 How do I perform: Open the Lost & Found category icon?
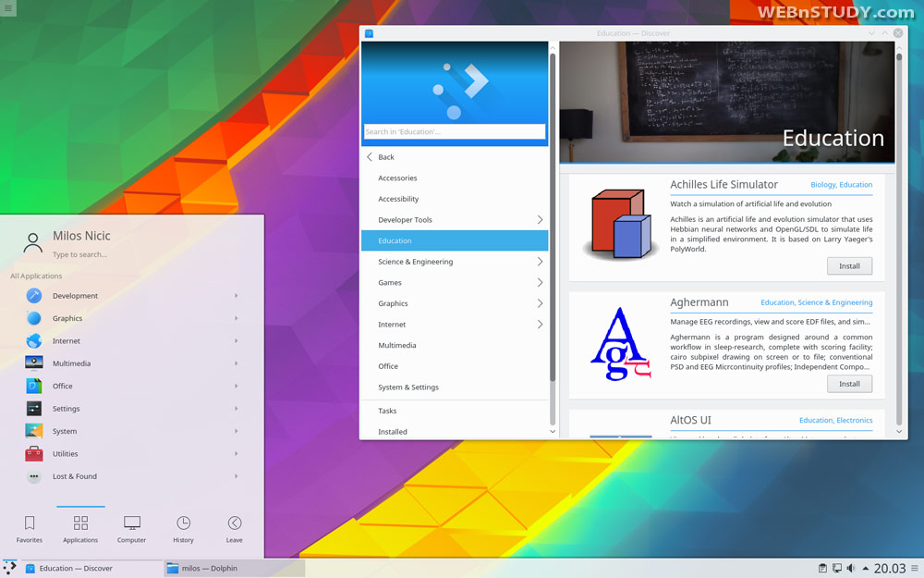tap(34, 476)
